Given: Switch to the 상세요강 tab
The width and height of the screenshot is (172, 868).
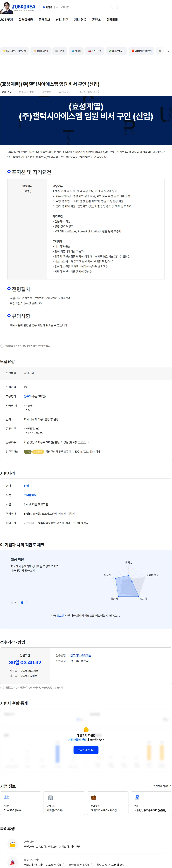Looking at the screenshot, I should [x=6, y=92].
